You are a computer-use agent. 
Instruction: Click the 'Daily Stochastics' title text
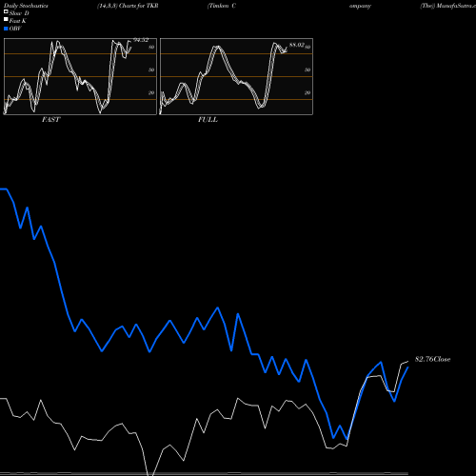point(26,6)
